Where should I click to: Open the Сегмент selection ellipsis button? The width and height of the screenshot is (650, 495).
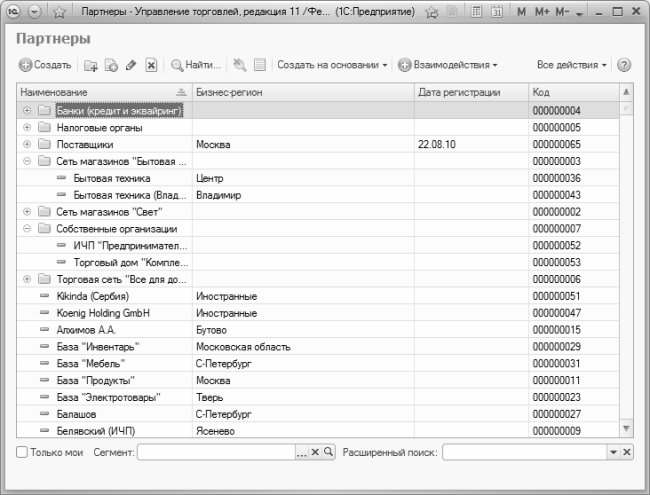click(x=302, y=452)
